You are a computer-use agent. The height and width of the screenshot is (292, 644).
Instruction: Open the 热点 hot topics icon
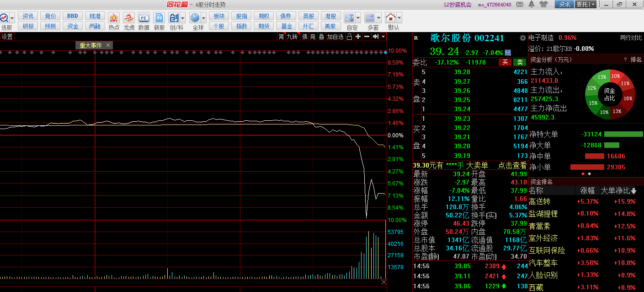click(114, 18)
